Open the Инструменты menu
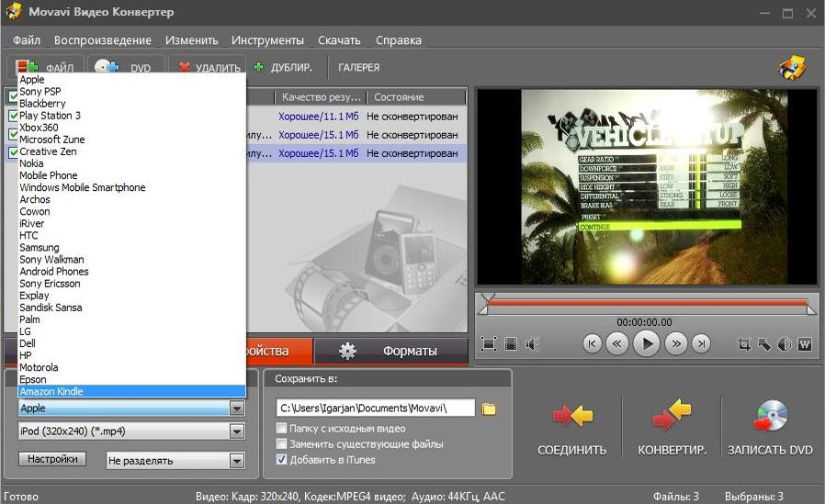825x504 pixels. coord(267,40)
